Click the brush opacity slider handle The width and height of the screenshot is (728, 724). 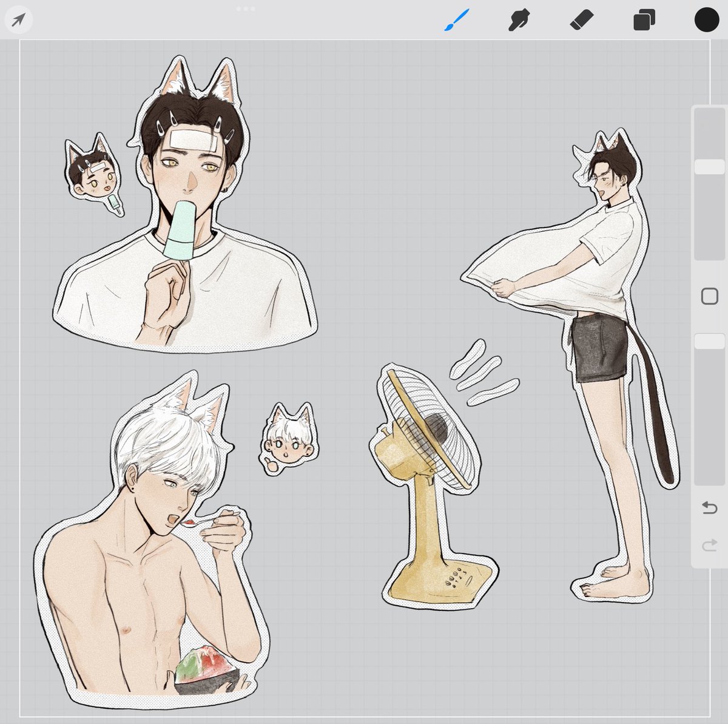pos(709,341)
